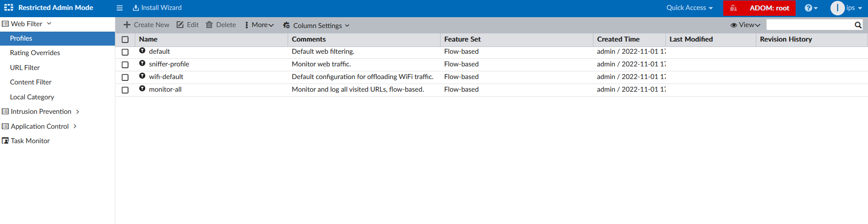
Task: Check the monitor-all row checkbox
Action: tap(125, 90)
